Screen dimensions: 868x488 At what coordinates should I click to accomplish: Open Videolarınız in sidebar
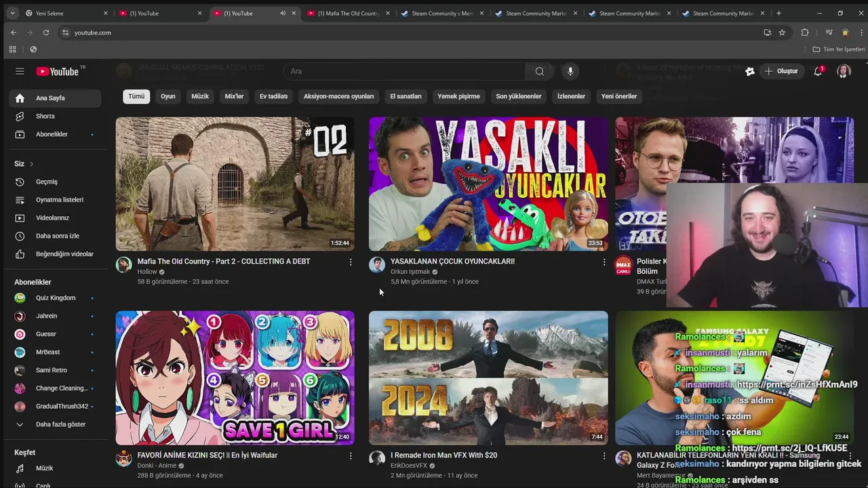pos(55,218)
